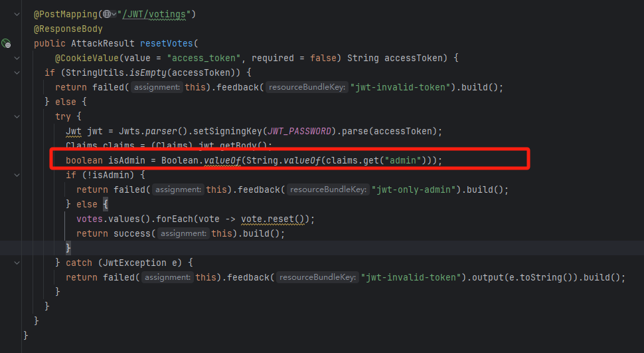644x353 pixels.
Task: Collapse the fold arrow at @CookieValue line
Action: [x=17, y=58]
